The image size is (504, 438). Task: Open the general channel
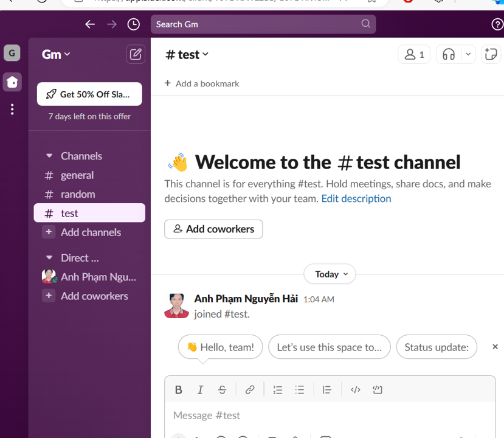pyautogui.click(x=89, y=175)
